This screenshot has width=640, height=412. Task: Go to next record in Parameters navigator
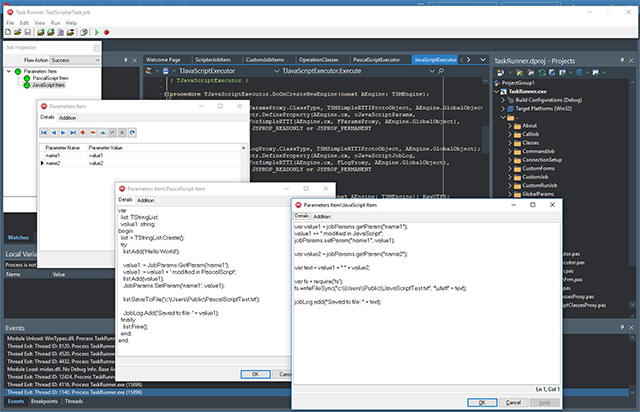63,133
